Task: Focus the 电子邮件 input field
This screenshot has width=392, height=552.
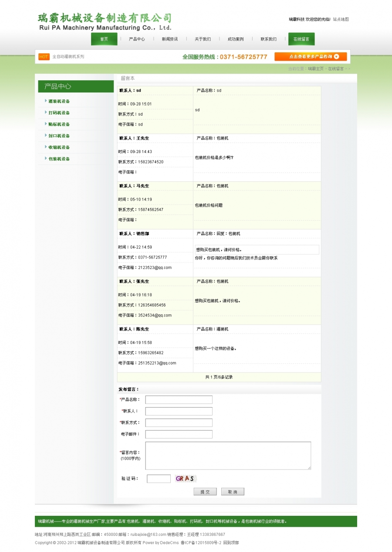Action: tap(179, 434)
